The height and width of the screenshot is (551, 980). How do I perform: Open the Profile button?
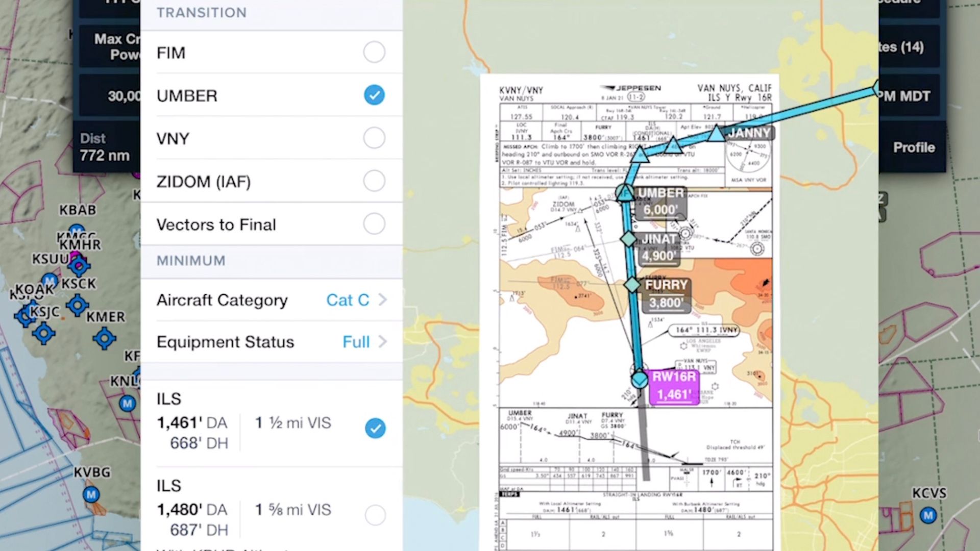[914, 147]
